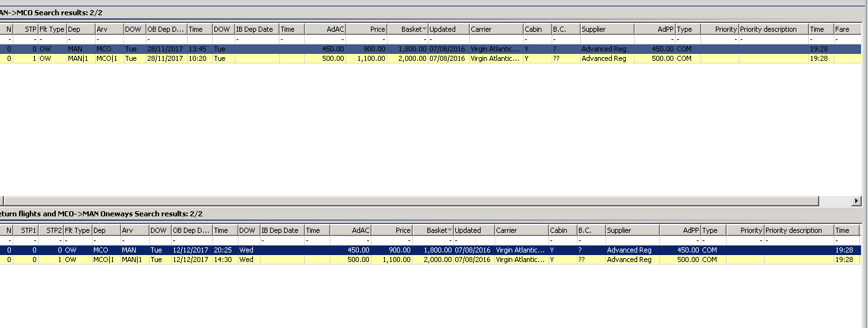This screenshot has width=868, height=328.
Task: Click the Supplier header in MCO->MAN Oneways results
Action: click(632, 230)
